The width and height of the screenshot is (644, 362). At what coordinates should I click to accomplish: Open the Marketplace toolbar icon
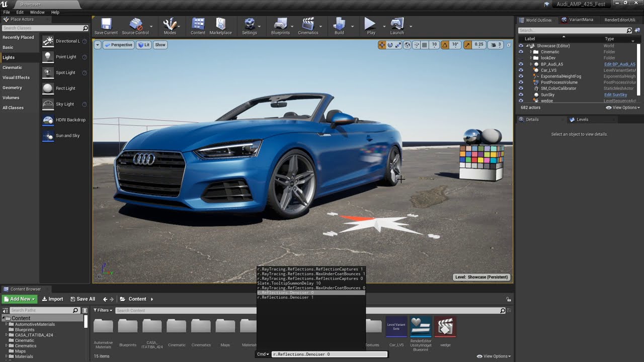point(220,26)
